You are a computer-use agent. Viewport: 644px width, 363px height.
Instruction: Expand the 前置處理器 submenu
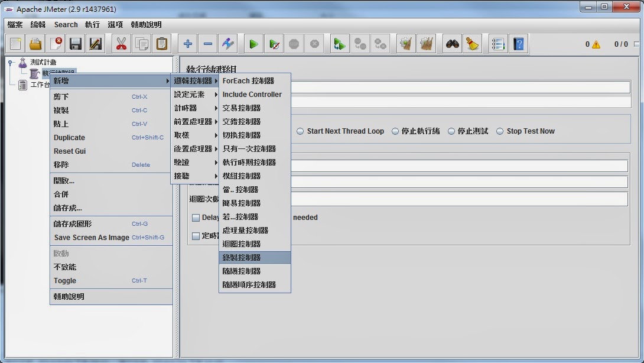(x=195, y=122)
